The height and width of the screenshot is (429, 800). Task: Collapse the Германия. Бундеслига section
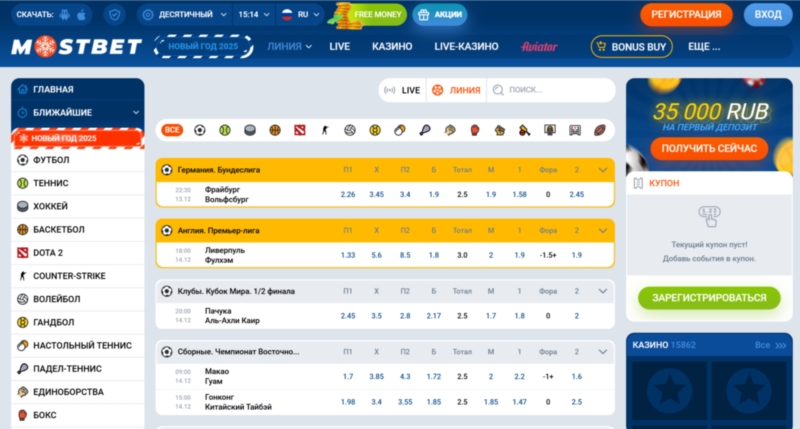(603, 170)
